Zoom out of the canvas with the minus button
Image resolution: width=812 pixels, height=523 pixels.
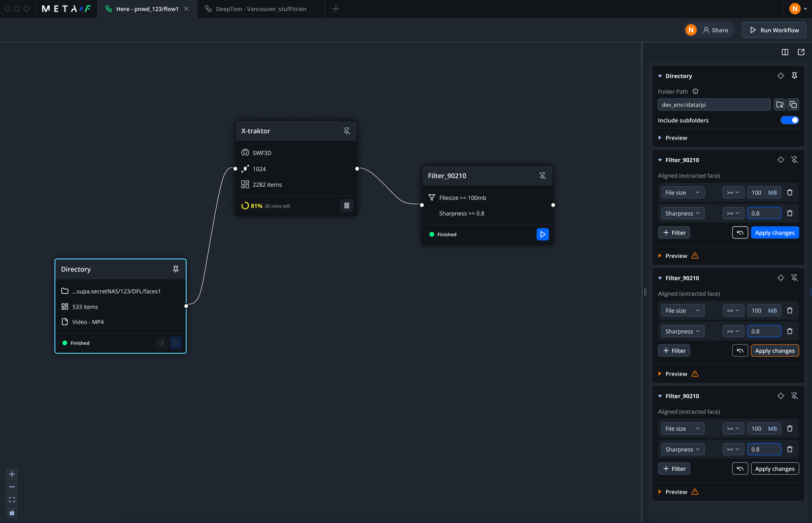pyautogui.click(x=12, y=487)
